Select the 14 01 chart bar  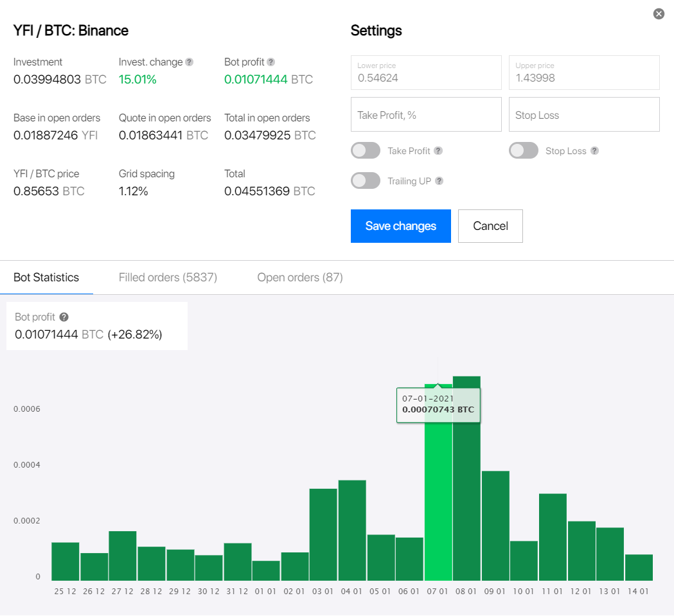pos(639,567)
